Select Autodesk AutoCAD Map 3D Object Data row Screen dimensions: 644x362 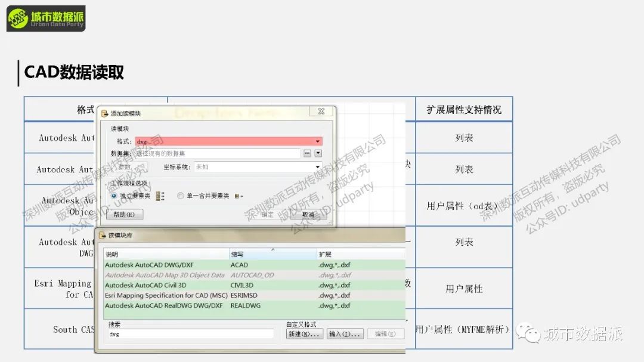tap(255, 276)
